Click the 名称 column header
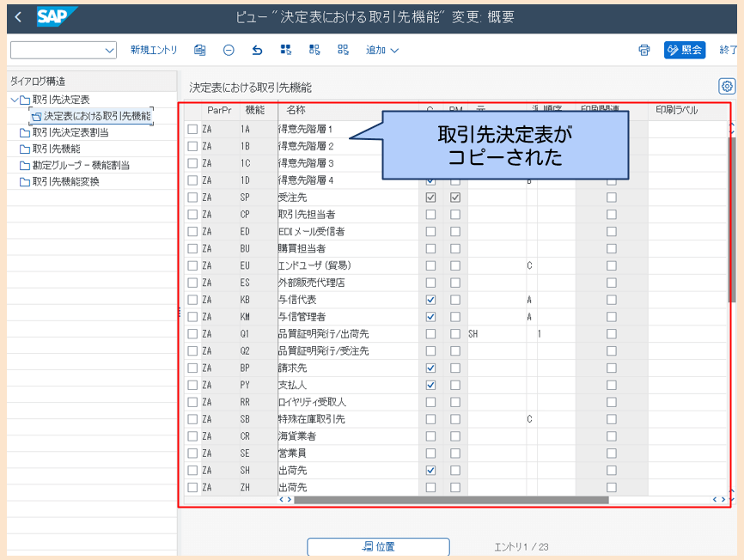Screen dimensions: 744x560 [x=296, y=110]
